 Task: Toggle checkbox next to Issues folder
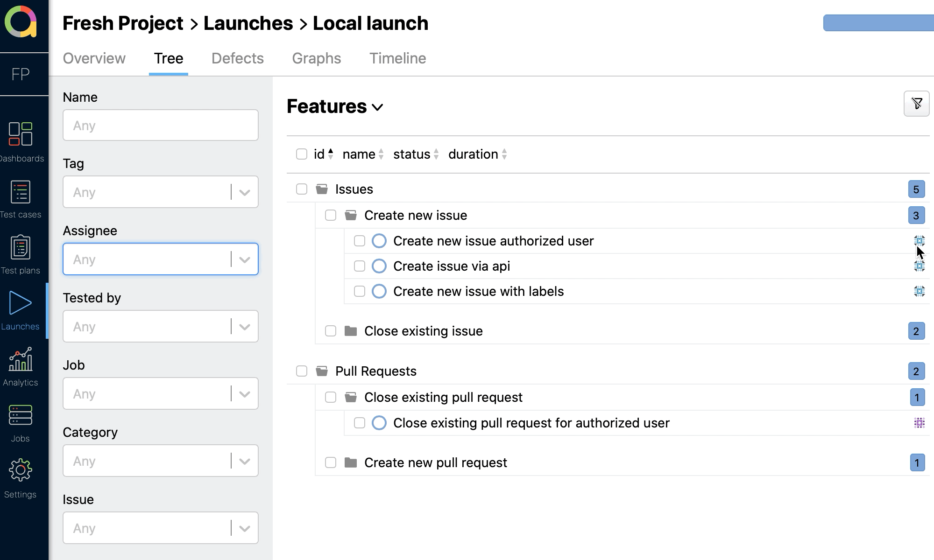(x=302, y=189)
